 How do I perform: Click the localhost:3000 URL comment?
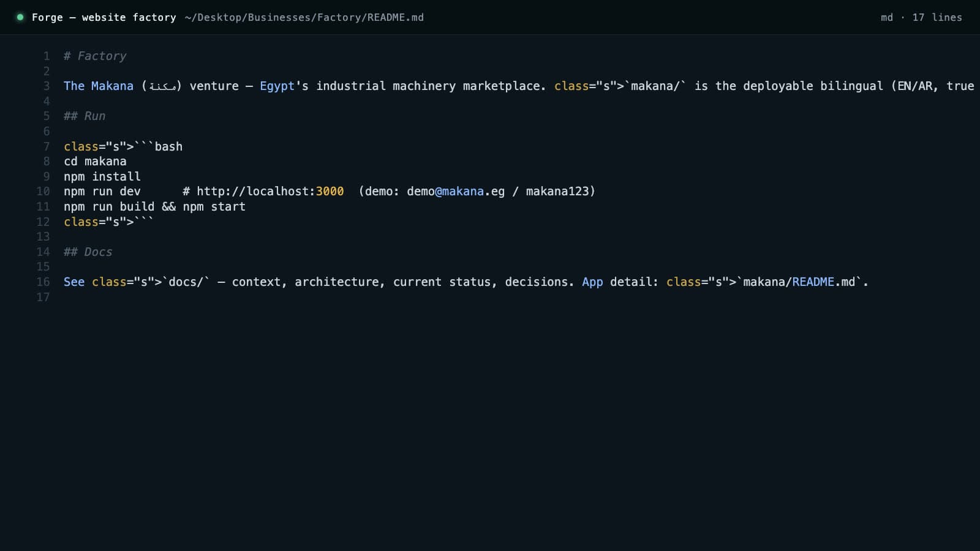(x=263, y=191)
